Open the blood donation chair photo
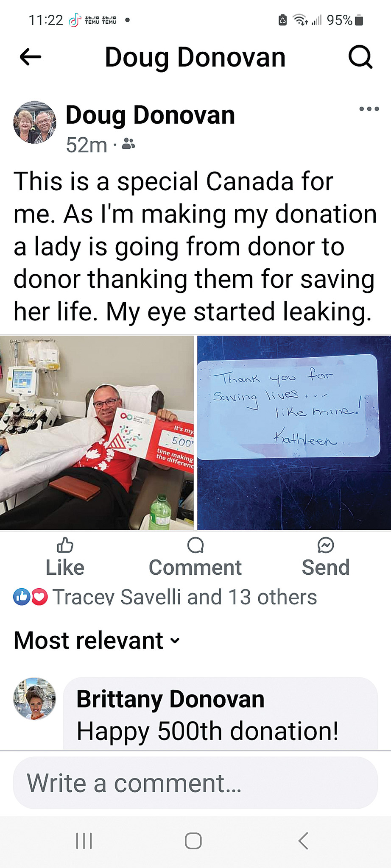This screenshot has width=391, height=868. 97,433
